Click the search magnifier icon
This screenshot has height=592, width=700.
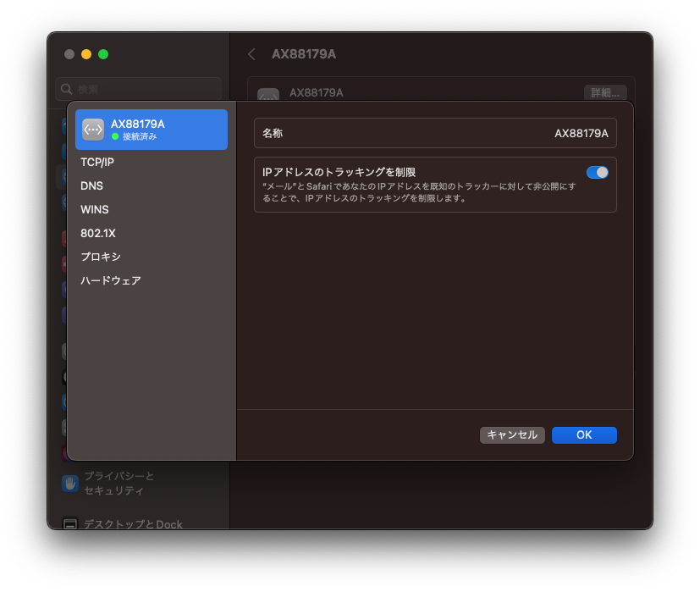click(x=66, y=88)
